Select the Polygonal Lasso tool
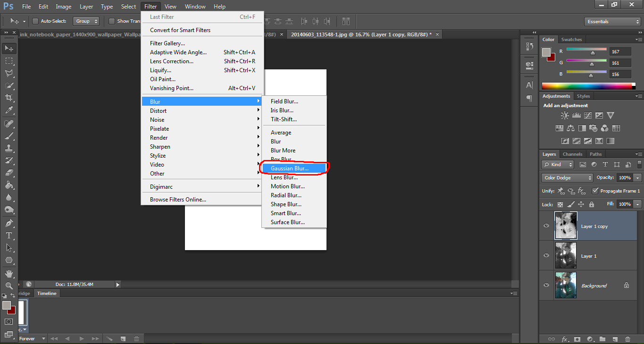The width and height of the screenshot is (644, 344). [9, 73]
